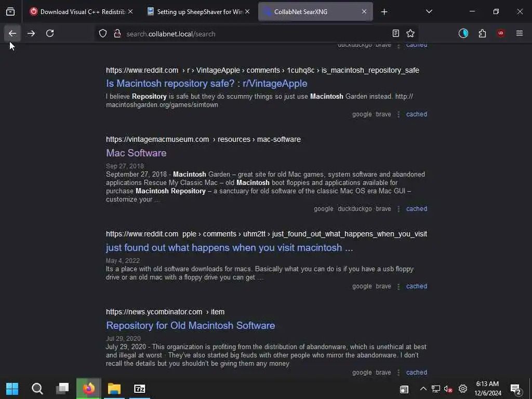Image resolution: width=532 pixels, height=399 pixels.
Task: Open cached link for 'Is Macintosh repository safe?' result
Action: (417, 114)
